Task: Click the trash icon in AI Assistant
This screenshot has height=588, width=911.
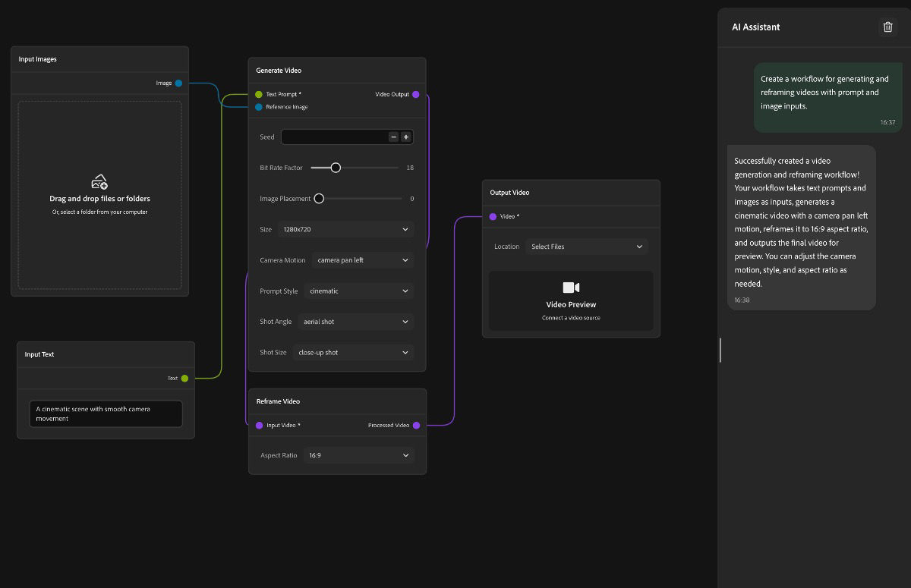Action: (887, 27)
